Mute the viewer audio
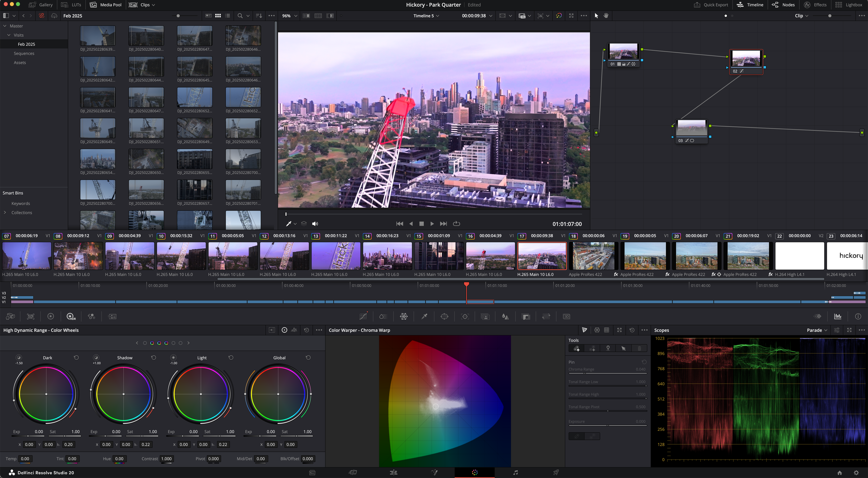Viewport: 868px width, 478px height. pos(315,224)
